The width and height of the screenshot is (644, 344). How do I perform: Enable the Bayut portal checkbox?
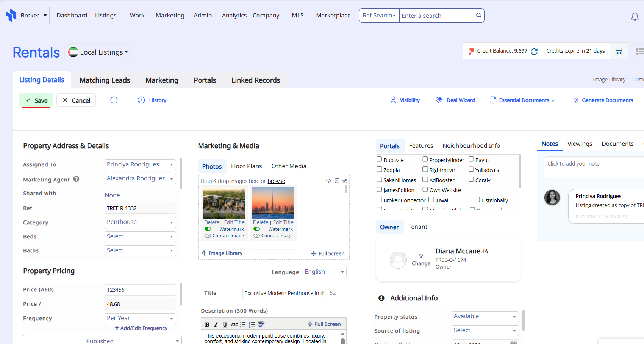471,159
